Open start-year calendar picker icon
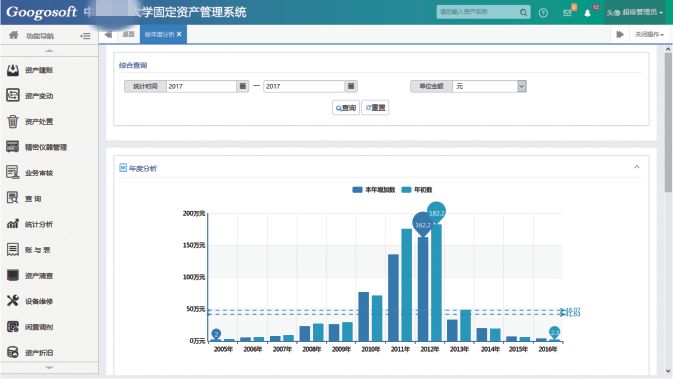This screenshot has width=673, height=379. (243, 86)
